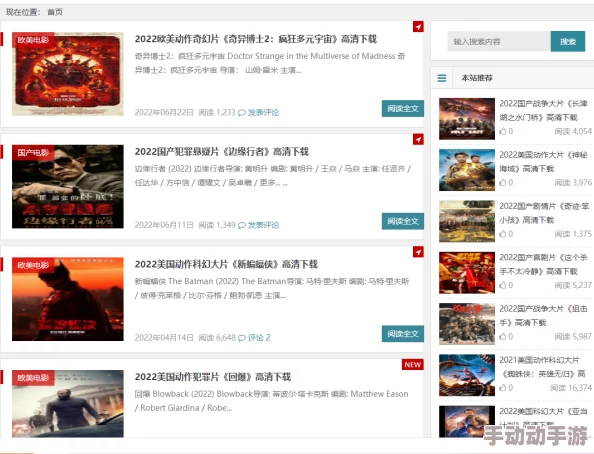The width and height of the screenshot is (594, 454).
Task: Like the 蜘蛛侠:英雄无归 sidebar item
Action: pos(503,387)
